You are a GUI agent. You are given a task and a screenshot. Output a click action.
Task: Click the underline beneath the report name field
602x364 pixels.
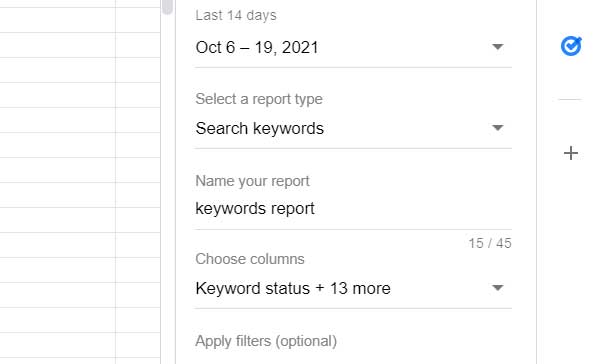coord(353,230)
